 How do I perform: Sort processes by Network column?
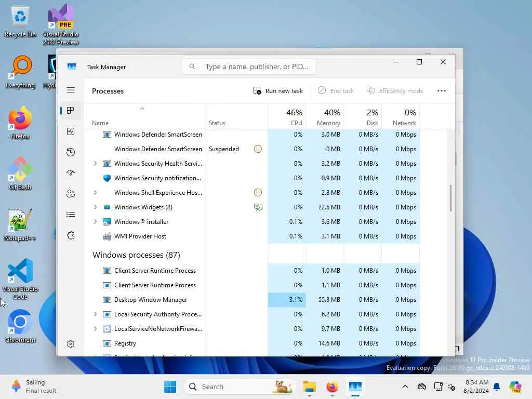(401, 117)
